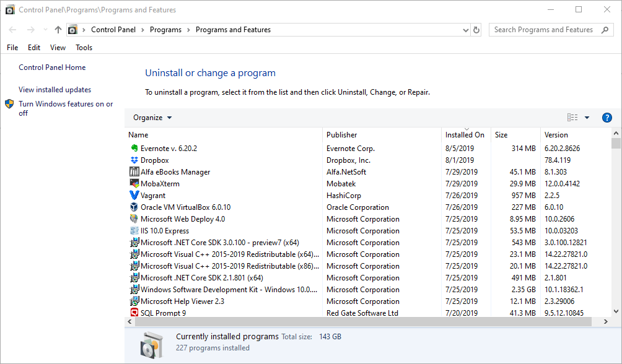Sort by the Installed On column header
Viewport: 622px width, 364px height.
tap(466, 135)
